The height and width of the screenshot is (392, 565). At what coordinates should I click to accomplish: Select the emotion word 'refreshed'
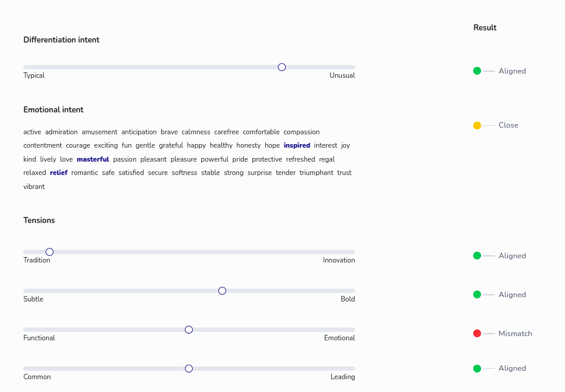pyautogui.click(x=300, y=159)
